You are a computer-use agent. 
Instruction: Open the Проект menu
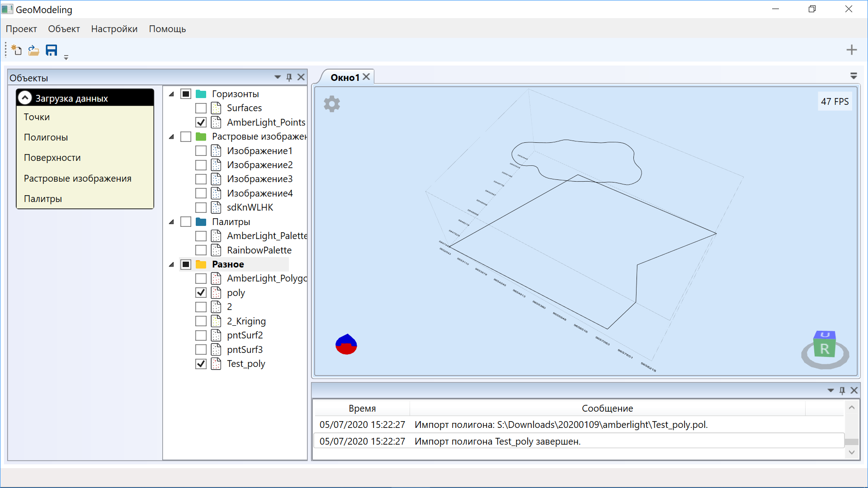click(21, 29)
